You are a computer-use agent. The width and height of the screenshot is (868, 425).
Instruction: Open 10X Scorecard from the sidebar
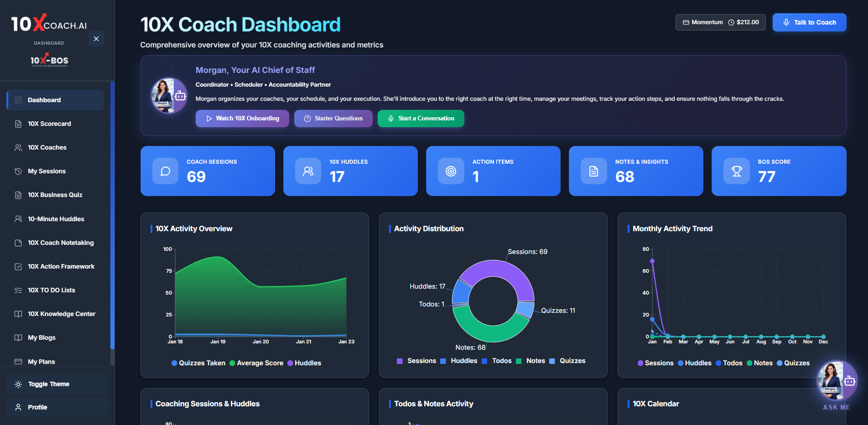point(49,124)
